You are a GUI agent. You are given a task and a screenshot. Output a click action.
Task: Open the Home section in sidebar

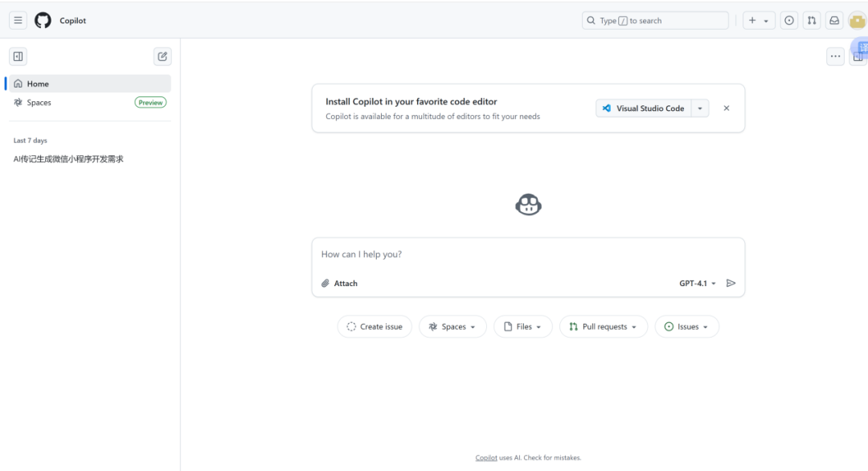tap(90, 84)
